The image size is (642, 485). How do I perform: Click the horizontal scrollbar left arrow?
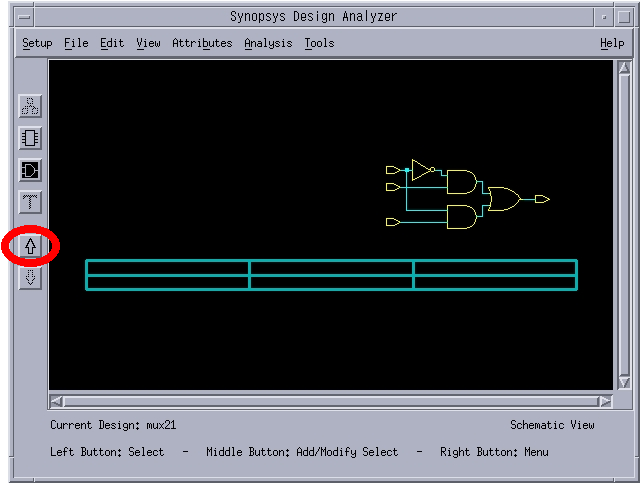56,402
